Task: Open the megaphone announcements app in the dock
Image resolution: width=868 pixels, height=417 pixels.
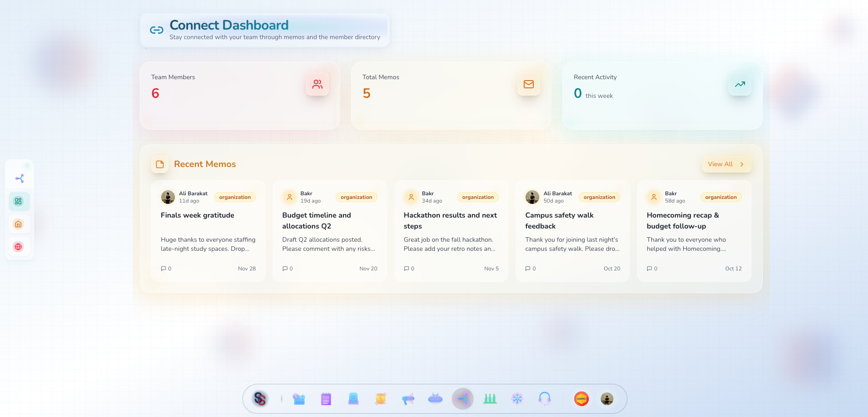Action: click(x=408, y=398)
